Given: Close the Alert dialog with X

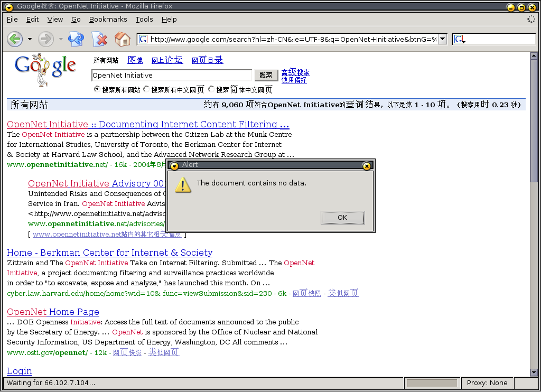Looking at the screenshot, I should pyautogui.click(x=367, y=166).
